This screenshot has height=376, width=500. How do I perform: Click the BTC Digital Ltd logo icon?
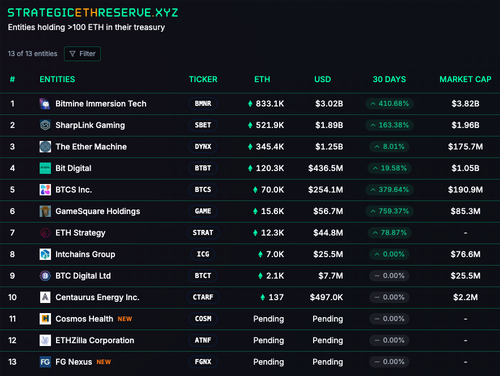coord(45,276)
